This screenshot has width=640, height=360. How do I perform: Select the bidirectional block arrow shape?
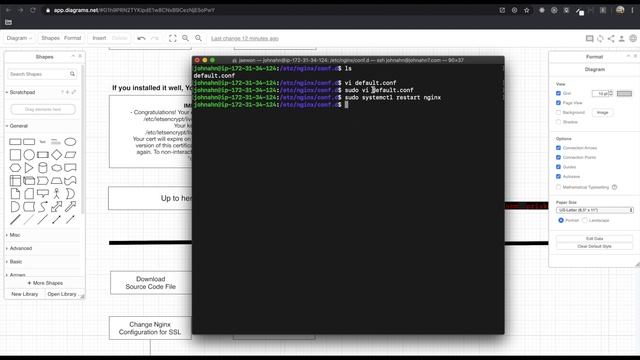click(56, 207)
